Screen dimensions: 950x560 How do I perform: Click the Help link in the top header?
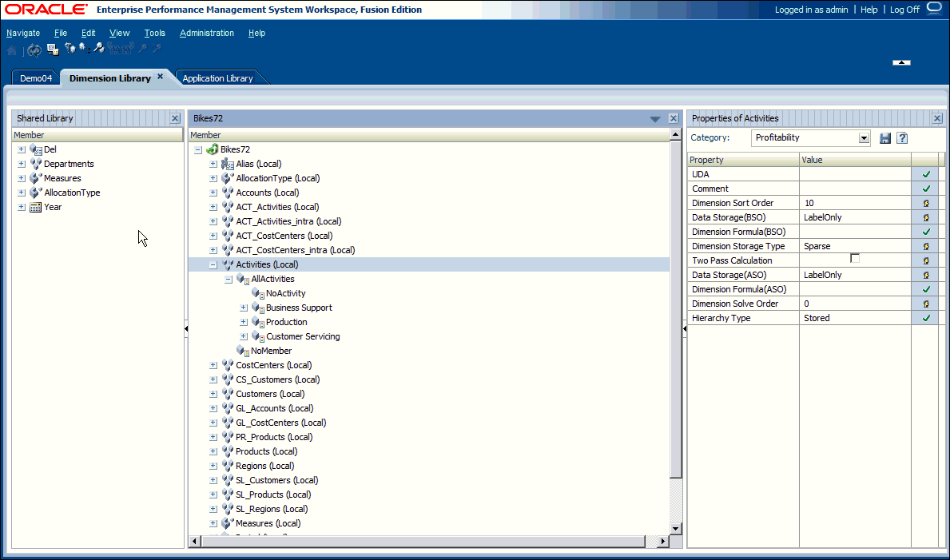pyautogui.click(x=869, y=10)
